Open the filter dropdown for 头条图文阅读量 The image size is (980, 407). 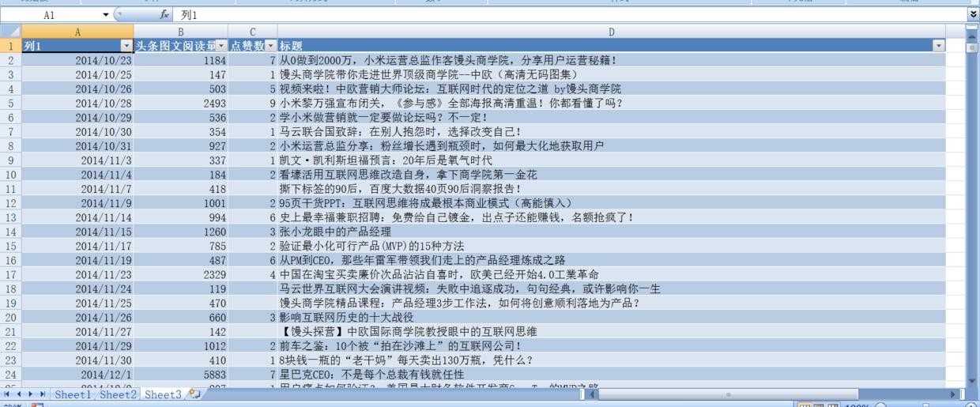click(221, 46)
